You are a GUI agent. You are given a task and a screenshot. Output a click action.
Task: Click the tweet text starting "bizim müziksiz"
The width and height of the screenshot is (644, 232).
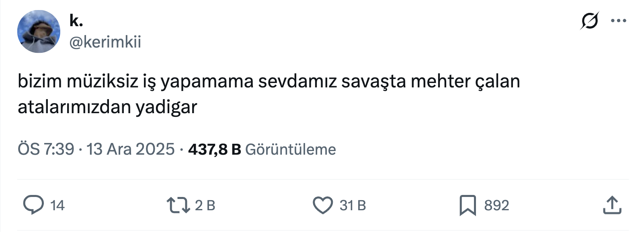point(269,81)
